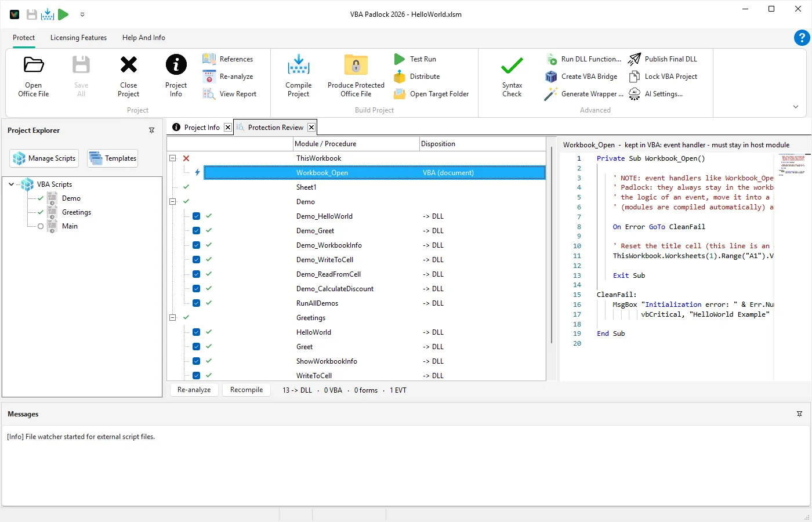The height and width of the screenshot is (522, 812).
Task: Open the Templates button
Action: coord(113,158)
